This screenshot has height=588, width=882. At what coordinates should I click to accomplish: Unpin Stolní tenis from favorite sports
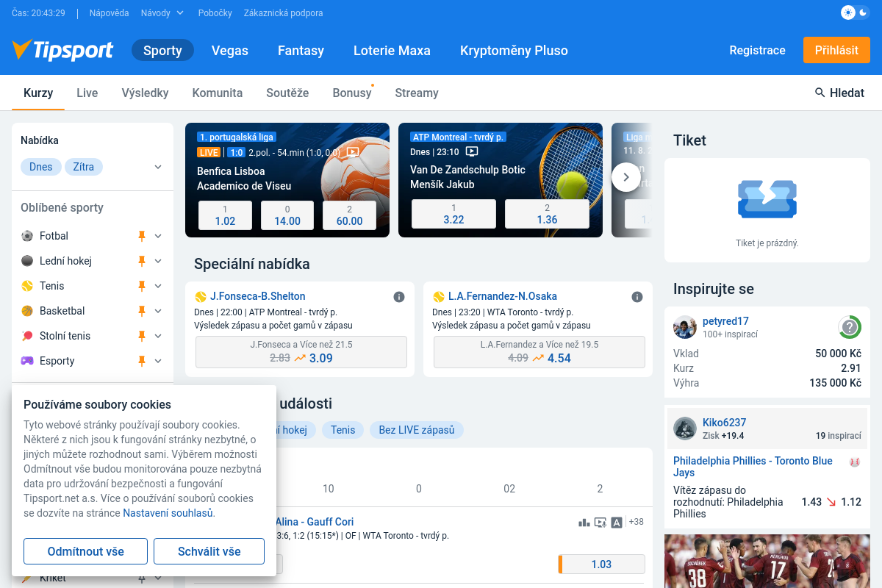pyautogui.click(x=142, y=336)
